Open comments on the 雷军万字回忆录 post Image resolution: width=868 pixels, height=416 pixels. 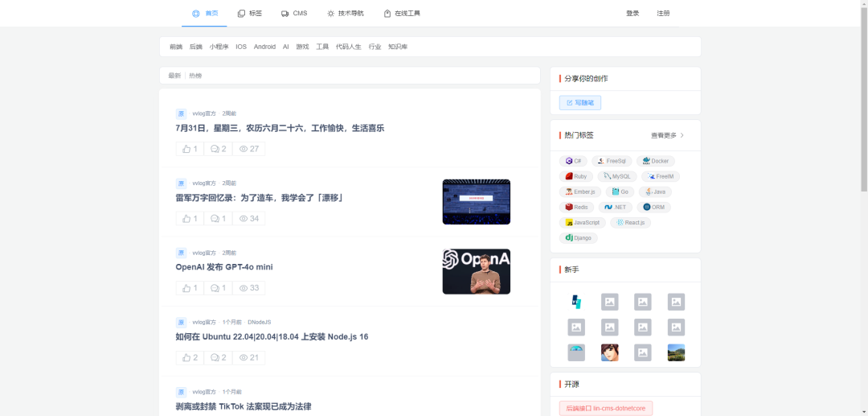click(218, 218)
